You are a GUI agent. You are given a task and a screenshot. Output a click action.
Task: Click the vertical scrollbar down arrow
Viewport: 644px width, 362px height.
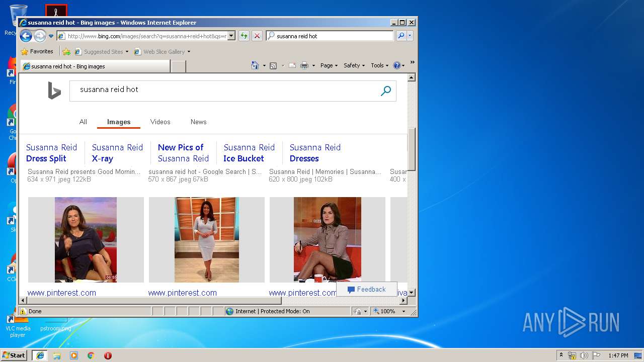411,292
